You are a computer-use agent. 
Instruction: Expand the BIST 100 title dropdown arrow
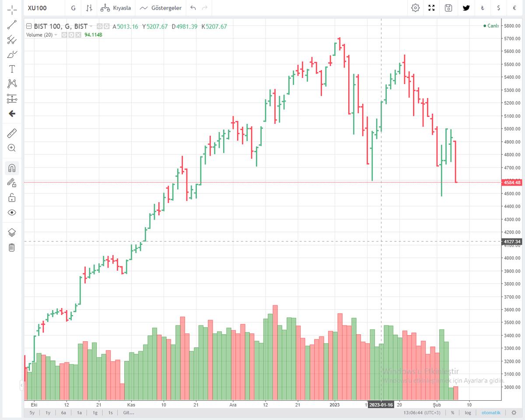[x=91, y=27]
